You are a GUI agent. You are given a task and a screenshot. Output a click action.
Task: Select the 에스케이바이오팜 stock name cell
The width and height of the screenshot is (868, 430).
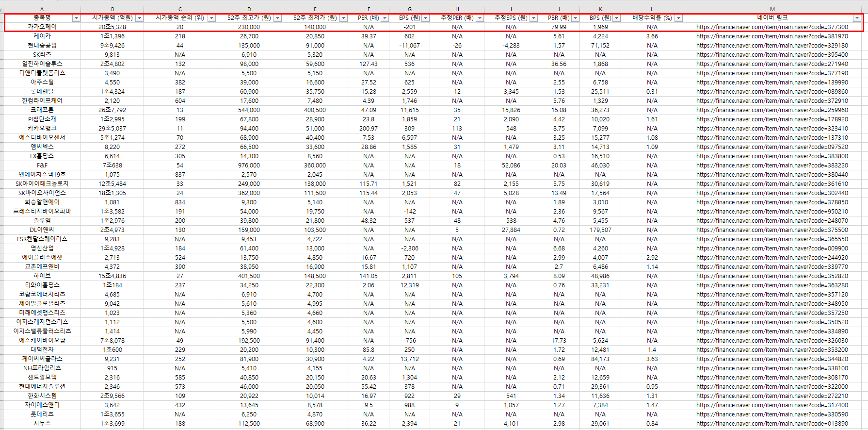(42, 341)
